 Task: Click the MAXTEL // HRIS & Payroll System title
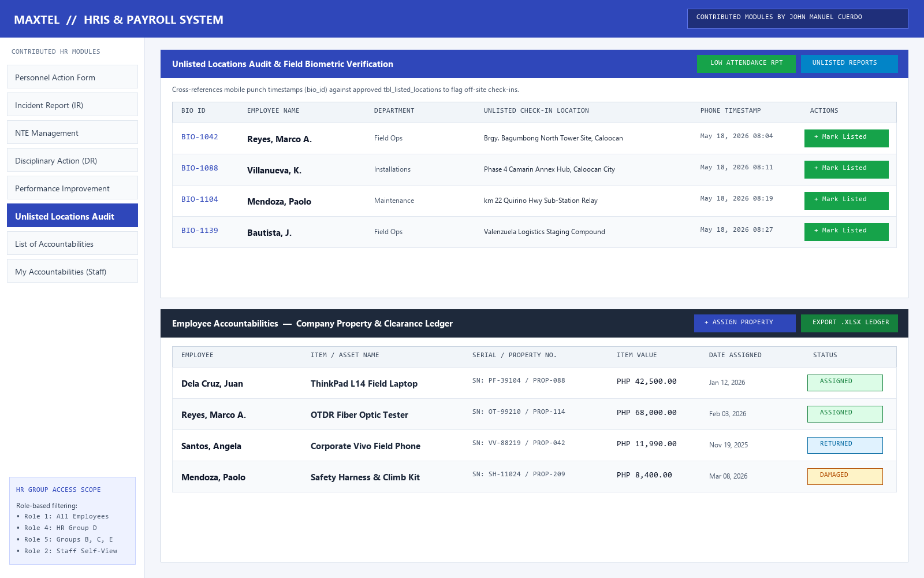pyautogui.click(x=118, y=20)
